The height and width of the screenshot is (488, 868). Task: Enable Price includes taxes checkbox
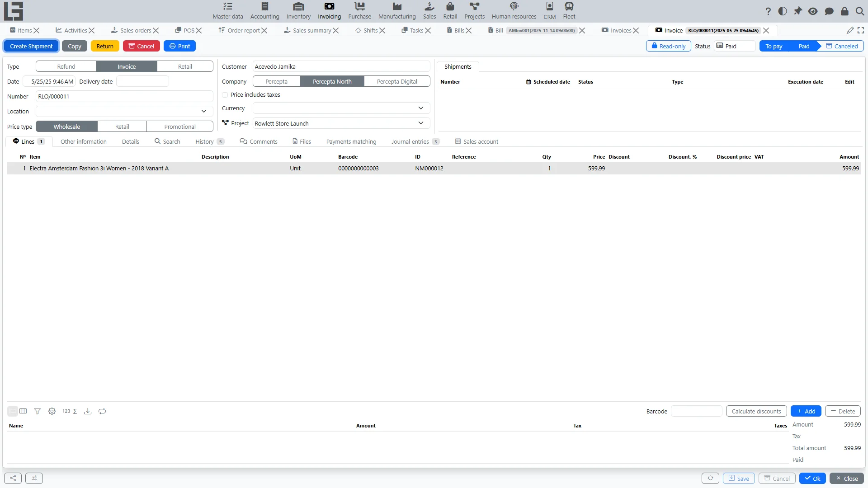point(225,95)
